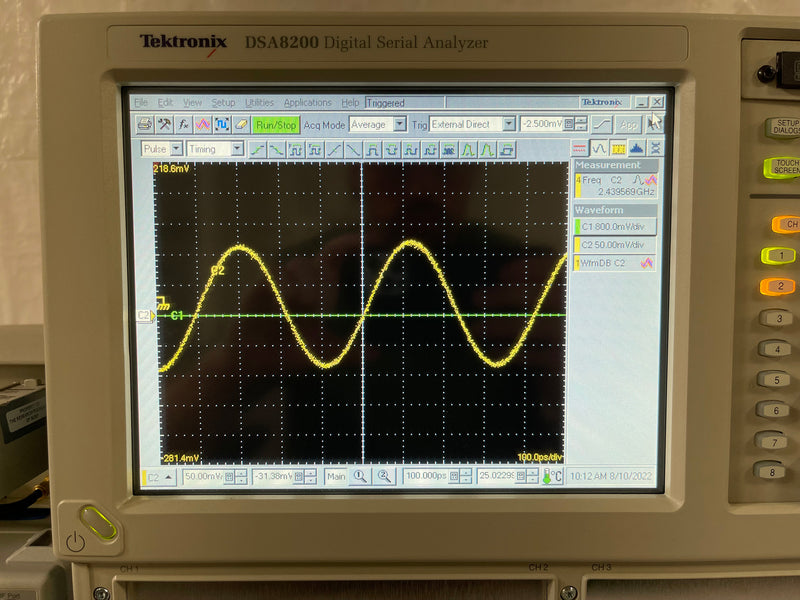Image resolution: width=800 pixels, height=600 pixels.
Task: Select the last measurement icon in the row
Action: pyautogui.click(x=507, y=149)
